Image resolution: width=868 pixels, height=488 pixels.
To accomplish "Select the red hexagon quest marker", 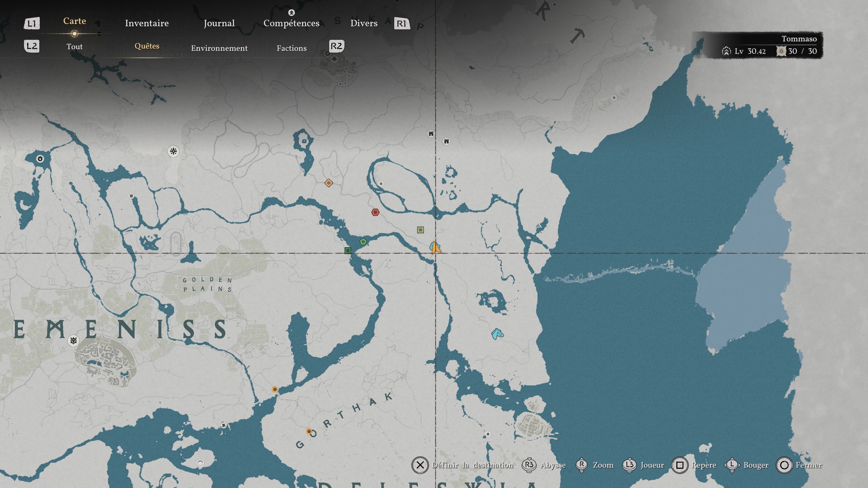I will click(375, 212).
